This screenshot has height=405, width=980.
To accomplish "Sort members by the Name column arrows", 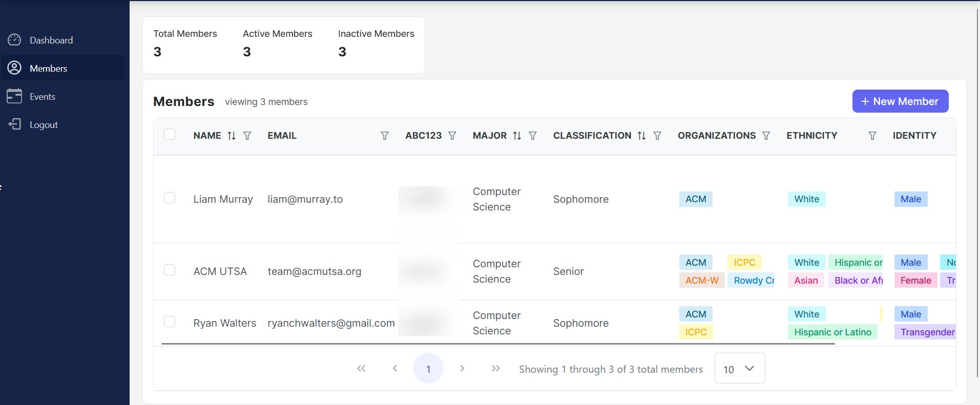I will tap(232, 136).
